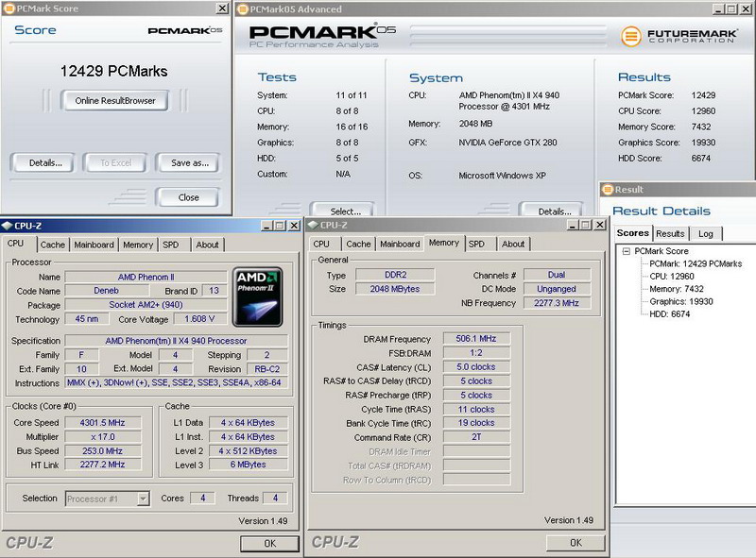
Task: Select the CPU: 12960 tree row
Action: tap(672, 276)
